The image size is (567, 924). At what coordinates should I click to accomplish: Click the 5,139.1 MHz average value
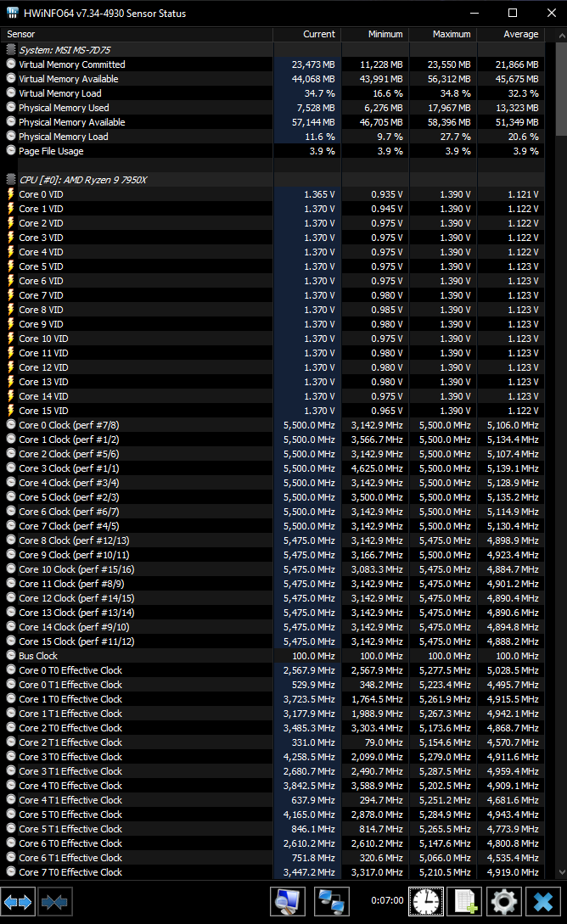(x=513, y=468)
